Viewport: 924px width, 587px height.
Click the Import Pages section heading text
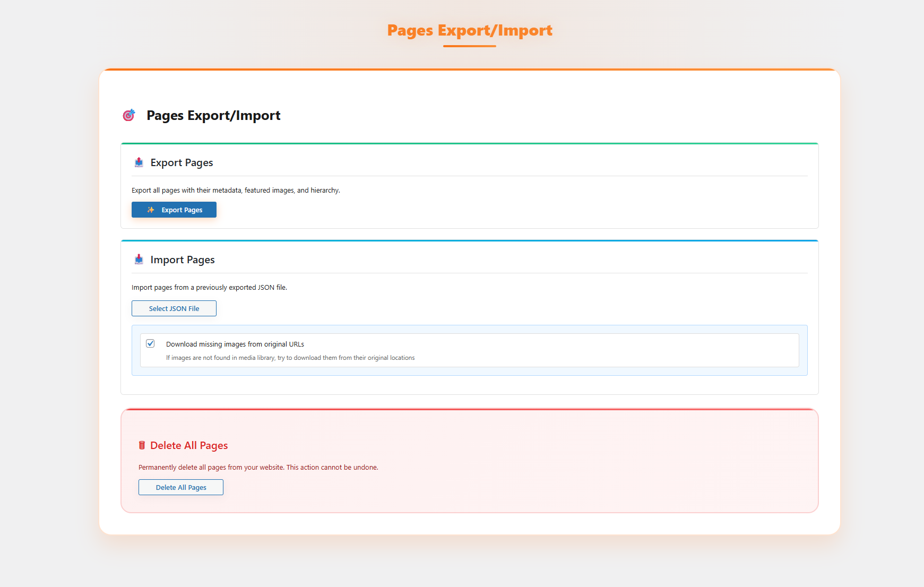tap(183, 260)
